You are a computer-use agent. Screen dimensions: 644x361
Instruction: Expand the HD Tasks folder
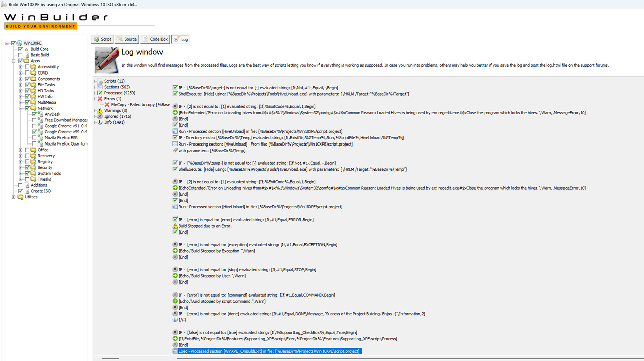pos(21,91)
